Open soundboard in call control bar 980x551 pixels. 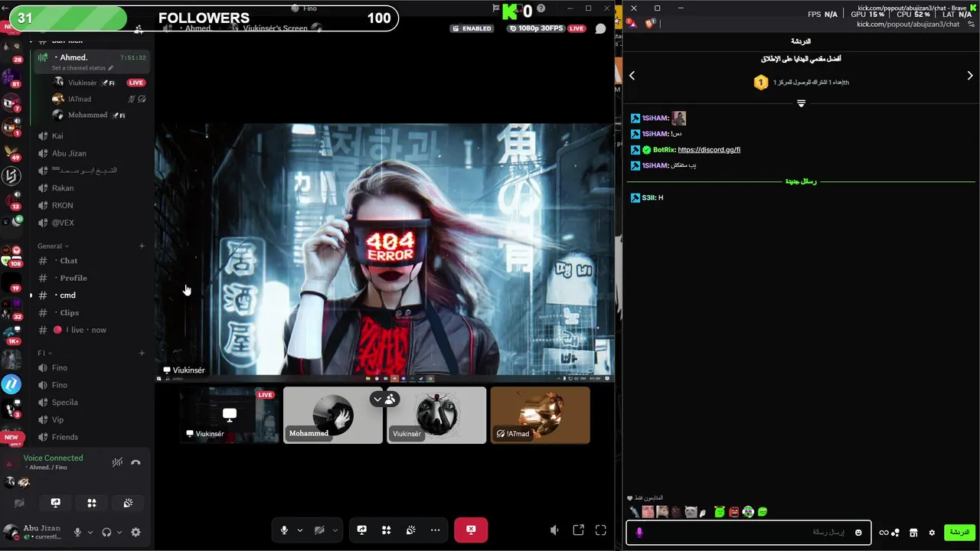(410, 530)
